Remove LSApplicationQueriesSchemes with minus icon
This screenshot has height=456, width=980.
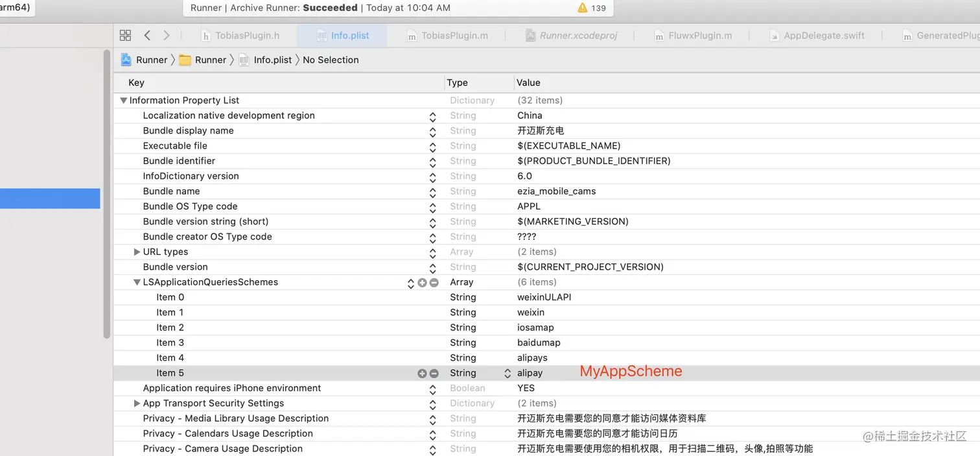tap(434, 283)
